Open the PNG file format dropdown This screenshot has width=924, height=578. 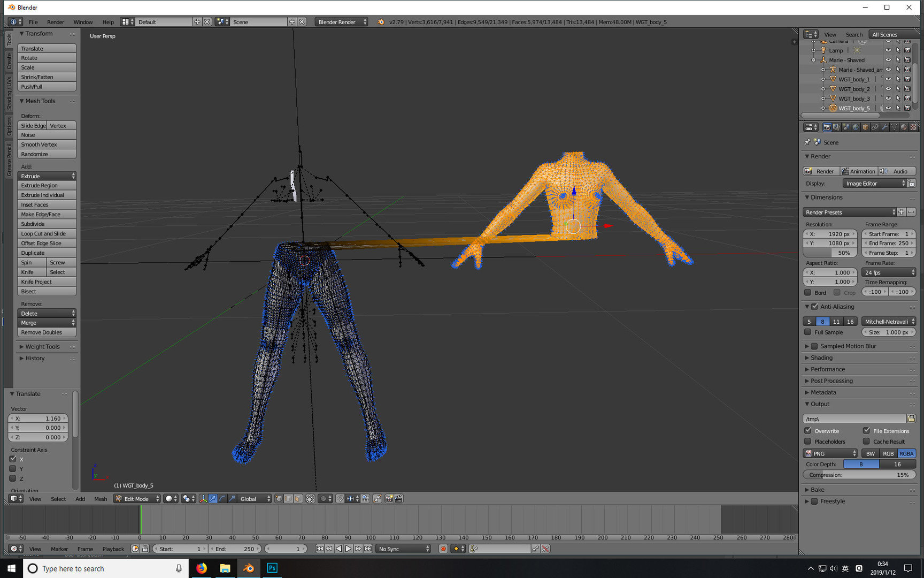tap(830, 453)
